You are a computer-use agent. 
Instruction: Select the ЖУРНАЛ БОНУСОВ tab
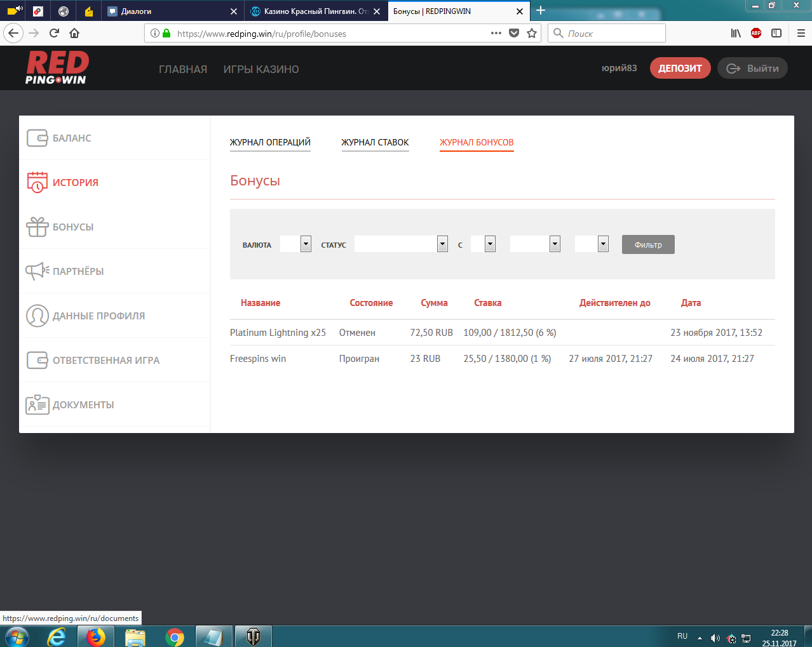(x=477, y=142)
